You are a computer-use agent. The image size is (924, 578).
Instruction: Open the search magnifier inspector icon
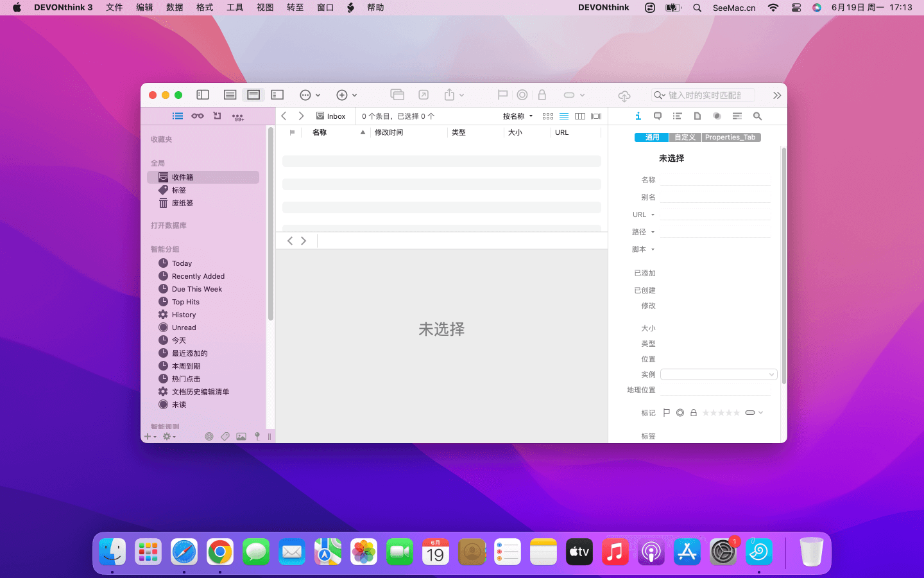point(757,116)
